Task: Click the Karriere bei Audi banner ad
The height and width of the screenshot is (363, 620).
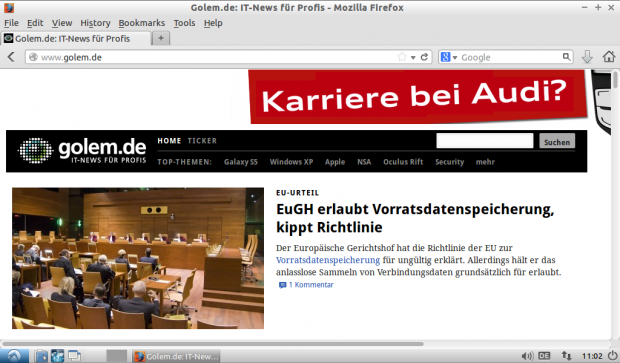Action: point(418,96)
